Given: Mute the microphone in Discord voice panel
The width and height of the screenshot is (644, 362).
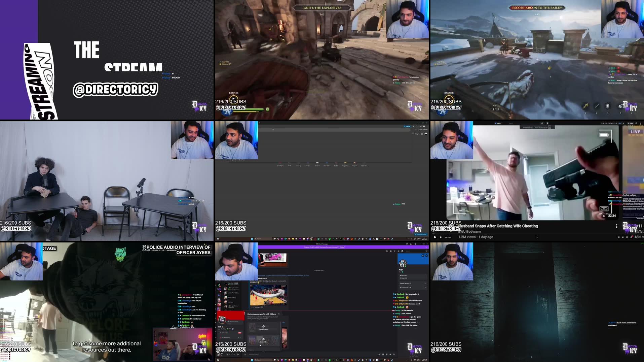Looking at the screenshot, I should coord(227,355).
